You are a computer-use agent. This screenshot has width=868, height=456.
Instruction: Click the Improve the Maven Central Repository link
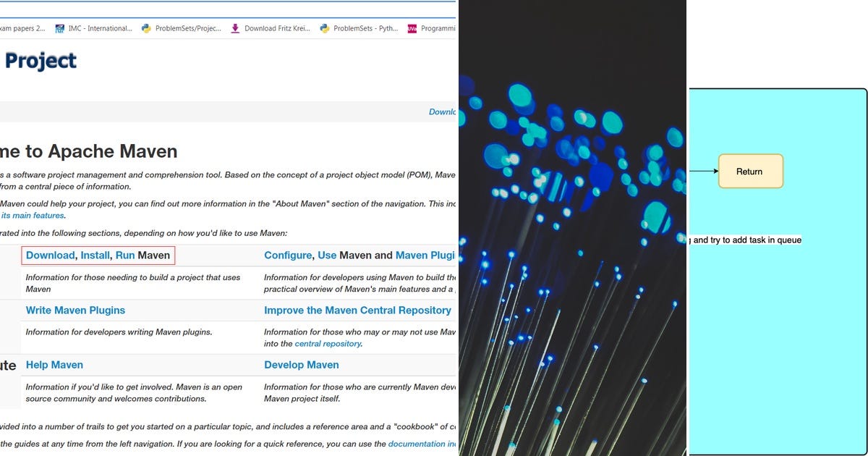pyautogui.click(x=357, y=310)
